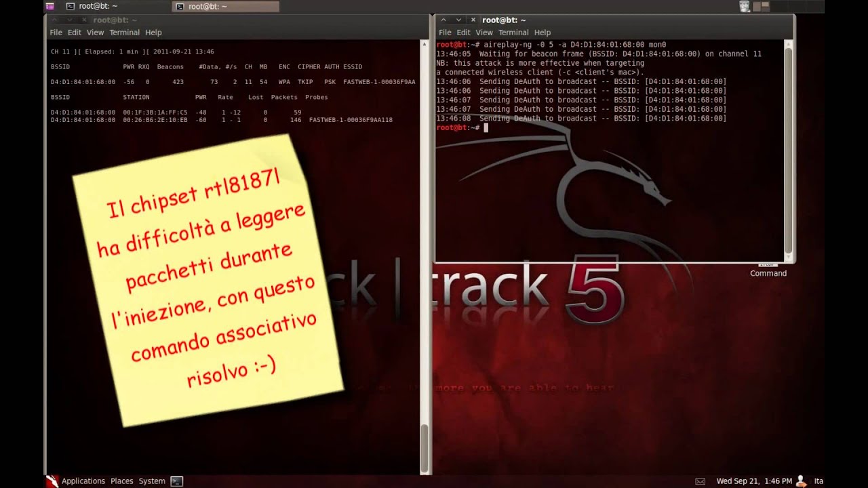This screenshot has width=868, height=488.
Task: Click 'Waiting for beacon frame' line in right terminal
Action: point(599,54)
